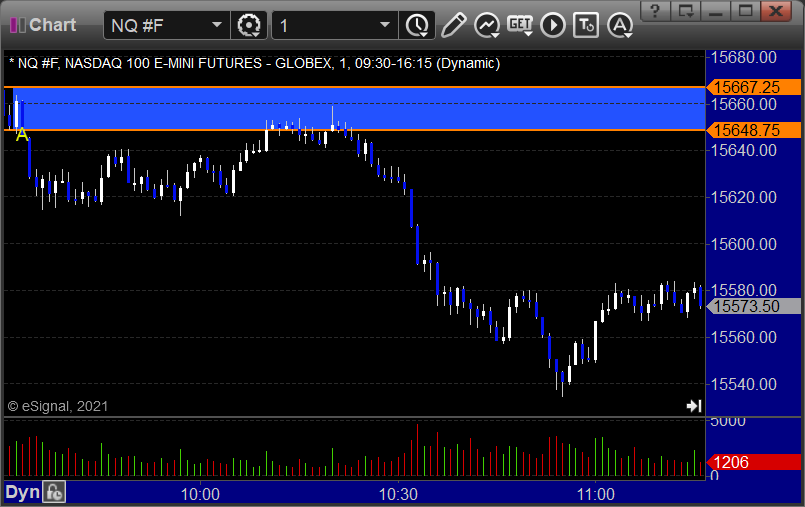Click the 15560.00 price axis label
The width and height of the screenshot is (805, 507).
pyautogui.click(x=743, y=337)
